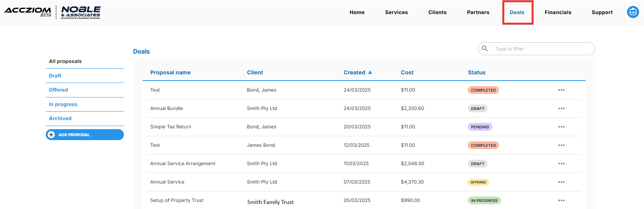Viewport: 644px width, 209px height.
Task: Sort by Proposal name column
Action: point(170,72)
